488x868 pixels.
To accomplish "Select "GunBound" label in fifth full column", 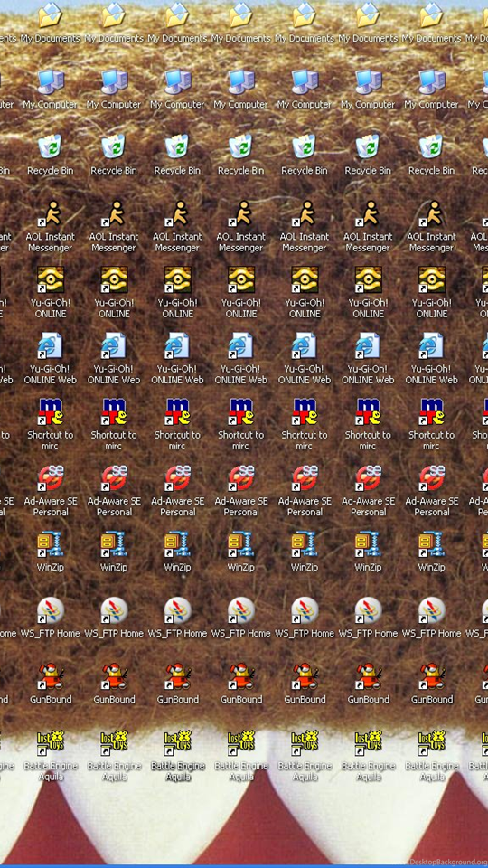I will pos(305,699).
